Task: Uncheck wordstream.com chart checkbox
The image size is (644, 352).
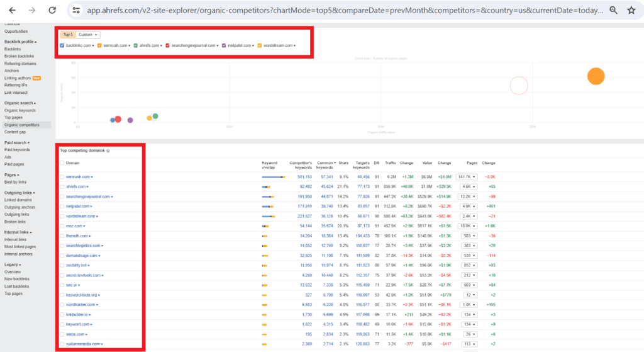Action: click(x=260, y=45)
